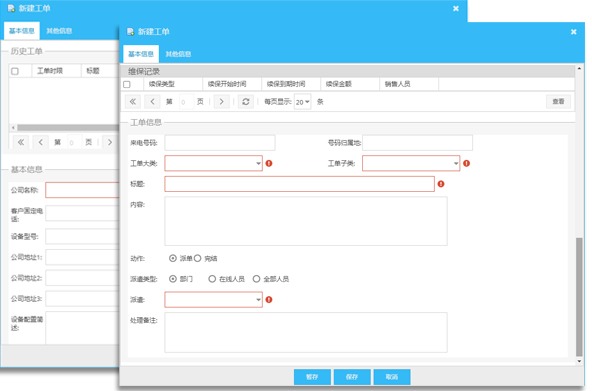Viewport: 592px width, 391px height.
Task: Click 设备型号 input in back window
Action: [82, 237]
